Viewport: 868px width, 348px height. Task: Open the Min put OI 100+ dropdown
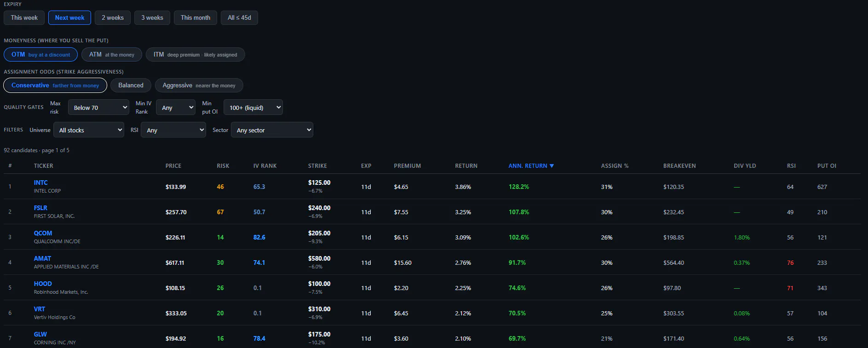pos(253,108)
